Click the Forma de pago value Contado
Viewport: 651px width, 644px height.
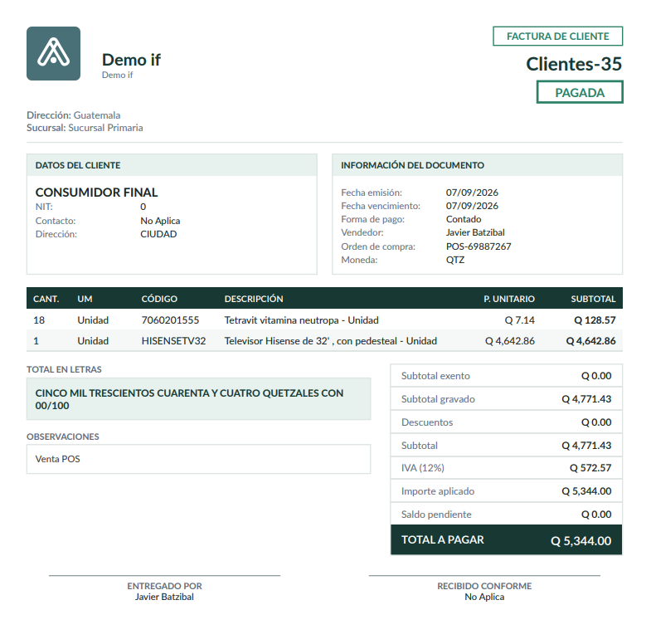(464, 219)
